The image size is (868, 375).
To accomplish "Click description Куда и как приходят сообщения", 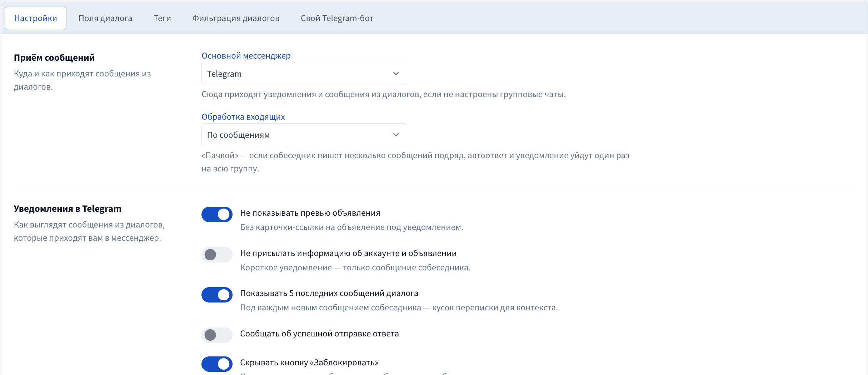I will [83, 80].
